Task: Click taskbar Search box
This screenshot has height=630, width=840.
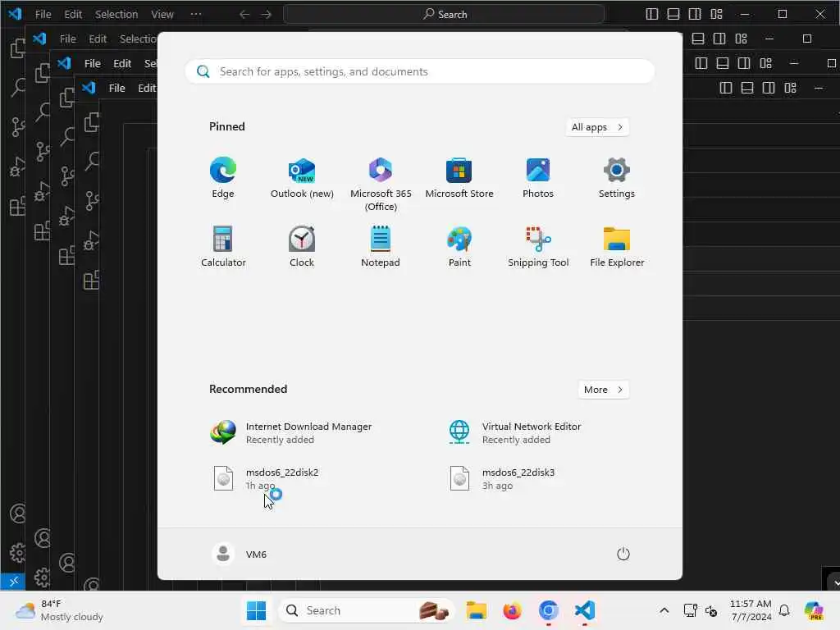Action: [367, 610]
